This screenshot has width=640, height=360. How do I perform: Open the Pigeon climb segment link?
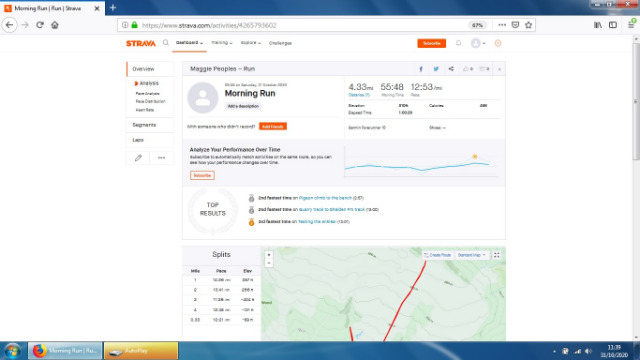(325, 198)
